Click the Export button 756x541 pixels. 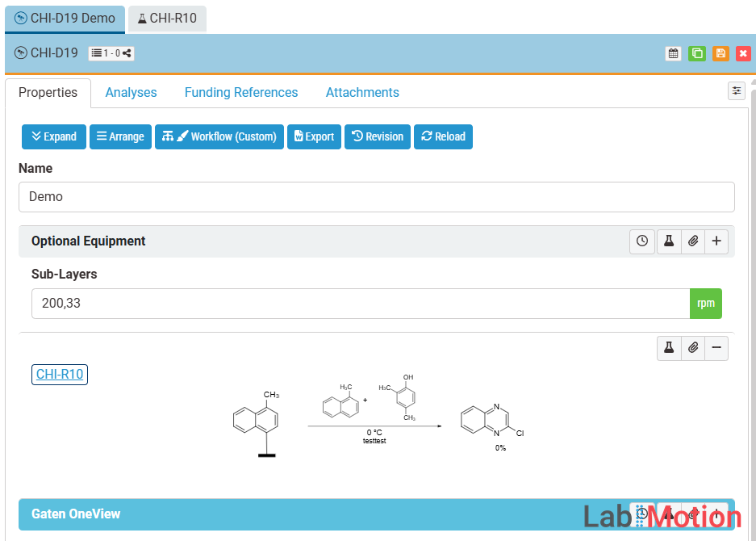pos(314,136)
